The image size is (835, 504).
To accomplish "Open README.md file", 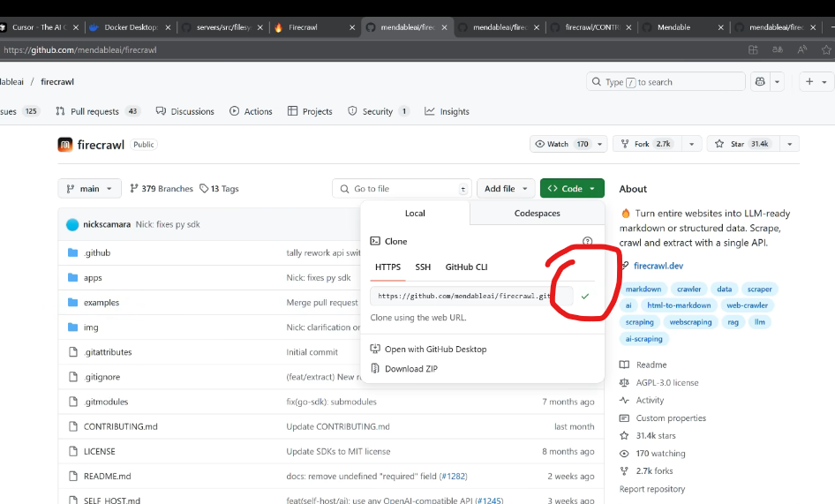I will pyautogui.click(x=107, y=477).
